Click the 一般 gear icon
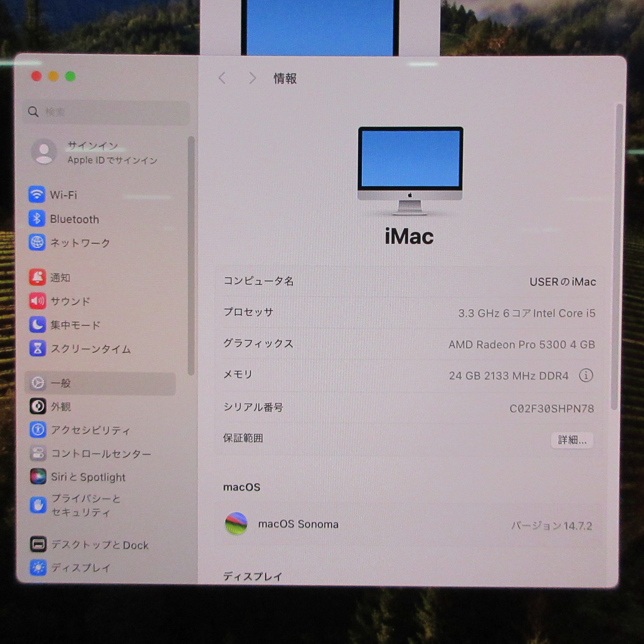644x644 pixels. click(x=37, y=383)
